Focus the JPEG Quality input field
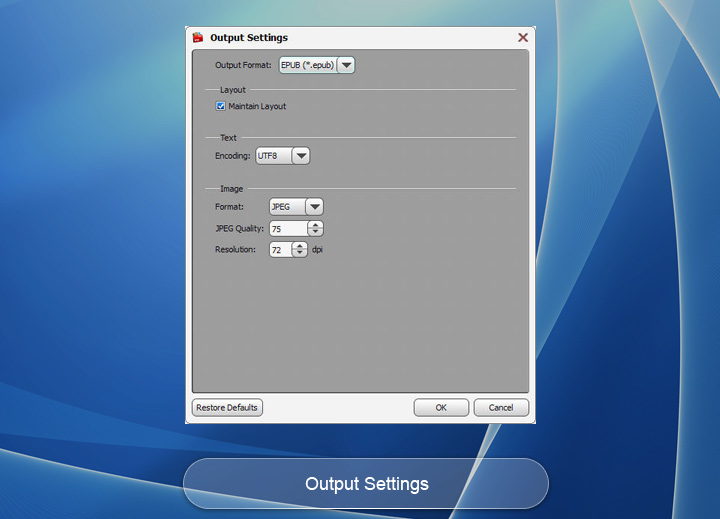The image size is (720, 519). [x=287, y=229]
